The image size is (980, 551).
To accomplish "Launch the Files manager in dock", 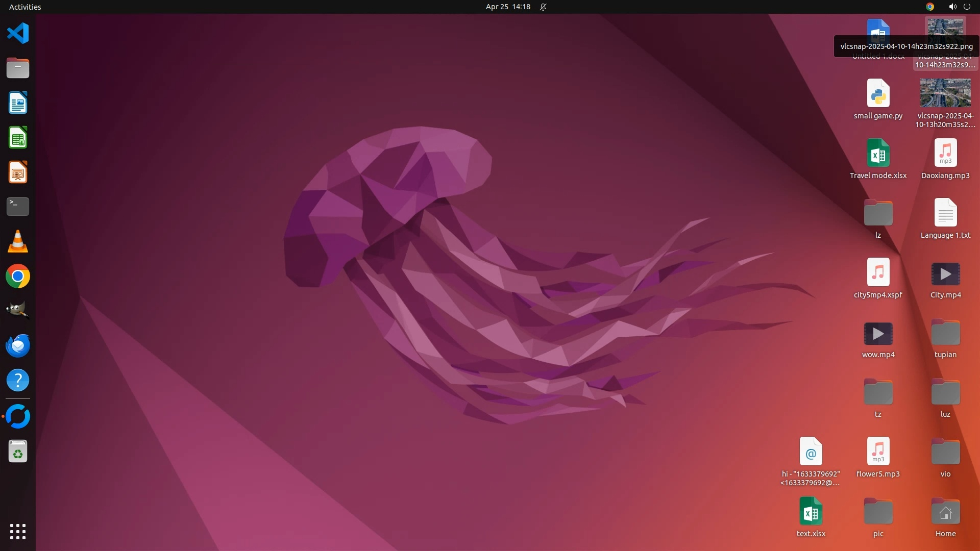I will tap(18, 68).
